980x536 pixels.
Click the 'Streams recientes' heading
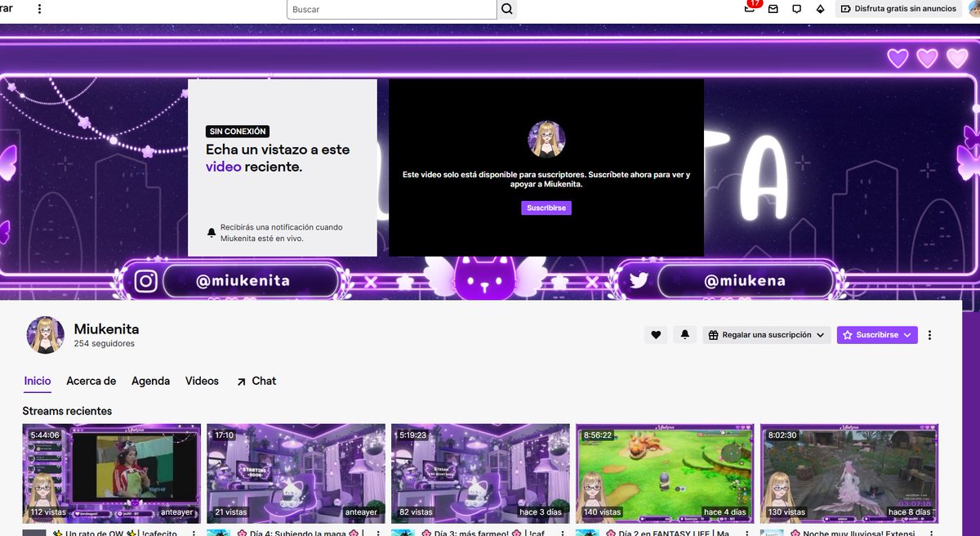(x=67, y=411)
